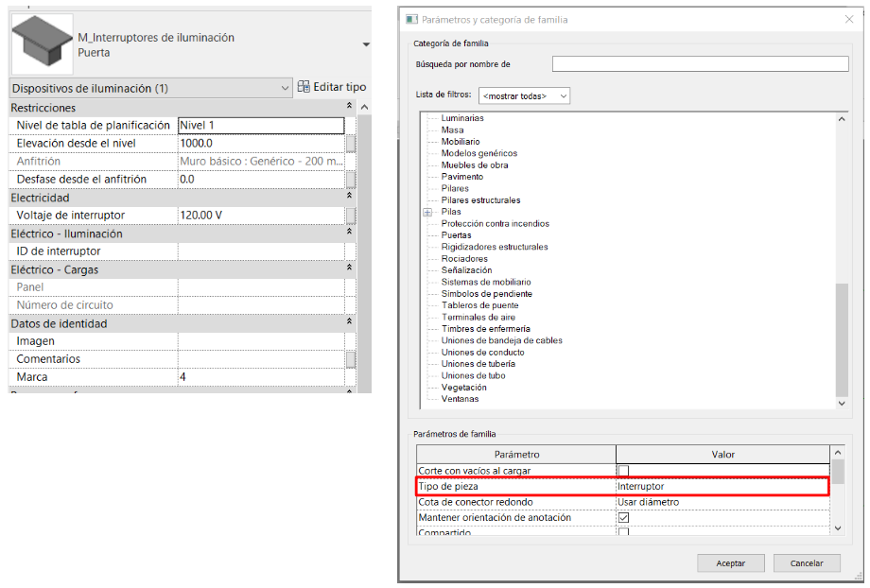Click the Editar tipo icon
Image resolution: width=870 pixels, height=588 pixels.
pyautogui.click(x=304, y=87)
